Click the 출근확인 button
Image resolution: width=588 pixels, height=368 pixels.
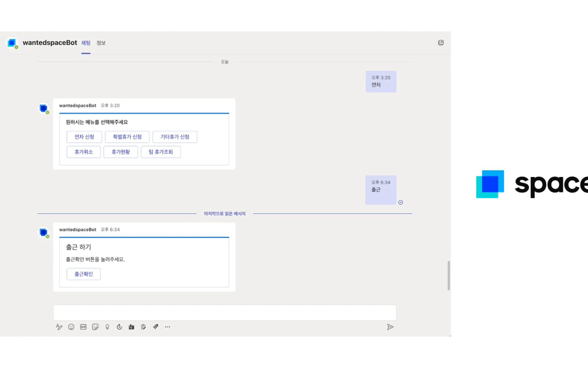83,274
